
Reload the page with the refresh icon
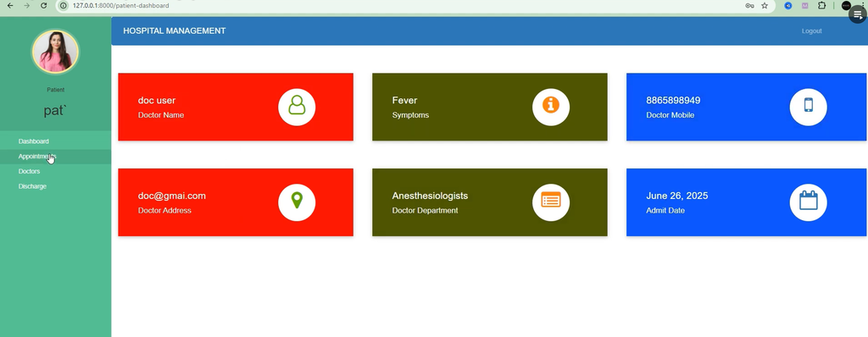(x=44, y=6)
